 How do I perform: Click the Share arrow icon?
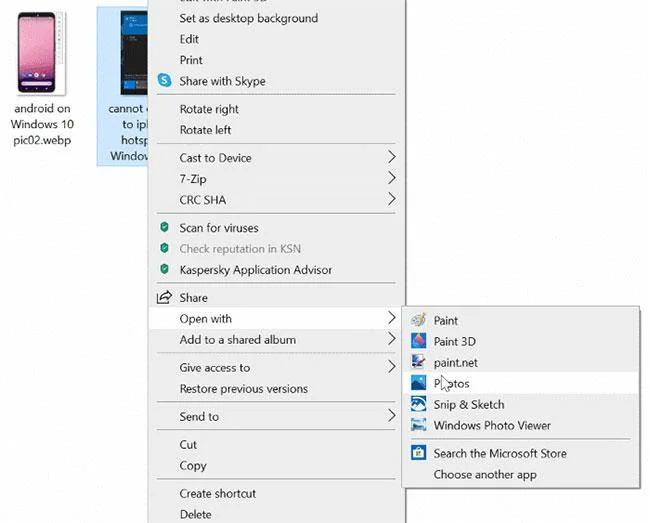point(164,297)
